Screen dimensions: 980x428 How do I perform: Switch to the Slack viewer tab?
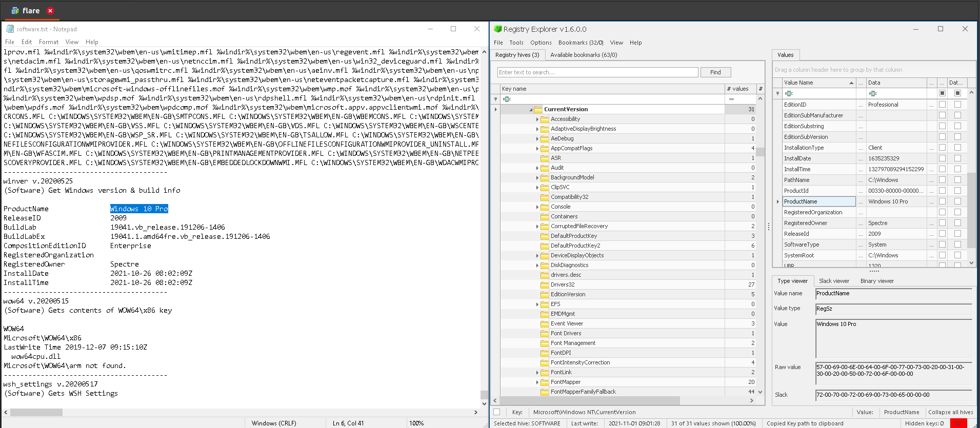pyautogui.click(x=834, y=281)
